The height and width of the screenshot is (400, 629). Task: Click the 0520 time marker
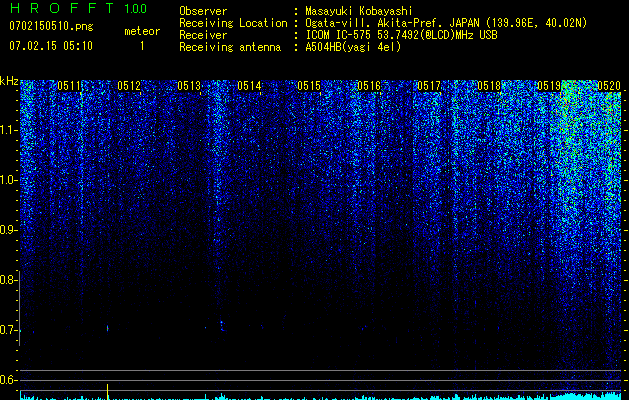coord(609,86)
